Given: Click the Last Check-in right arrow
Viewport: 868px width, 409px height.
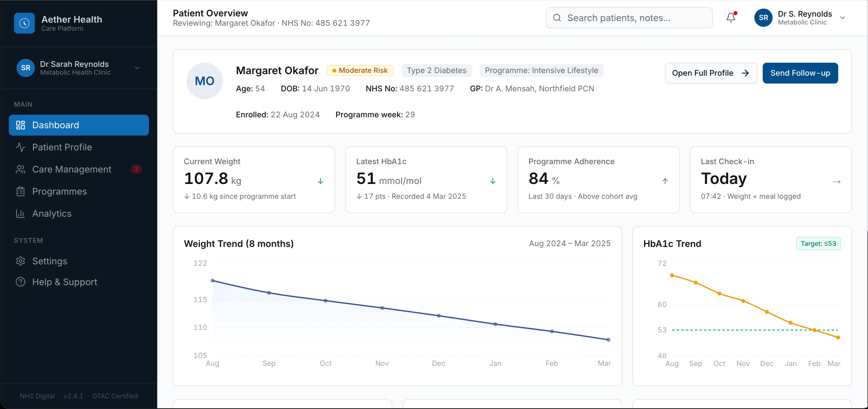Looking at the screenshot, I should coord(836,182).
